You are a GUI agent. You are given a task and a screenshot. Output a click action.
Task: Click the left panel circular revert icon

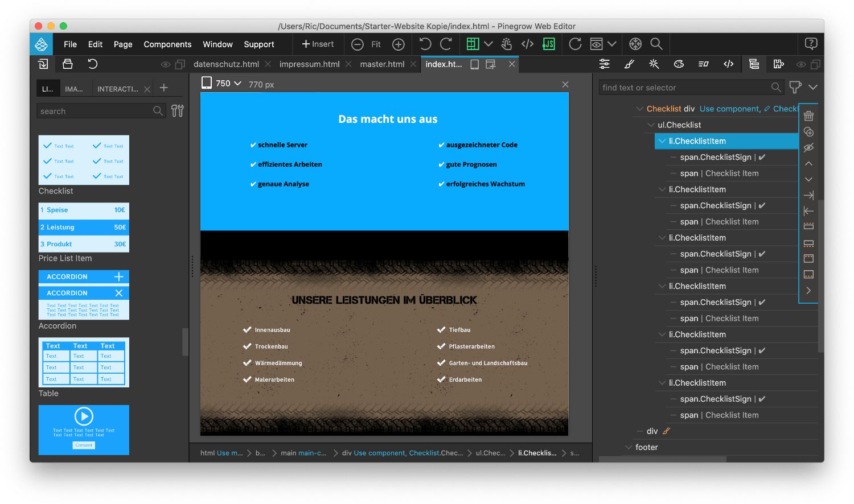[x=93, y=64]
